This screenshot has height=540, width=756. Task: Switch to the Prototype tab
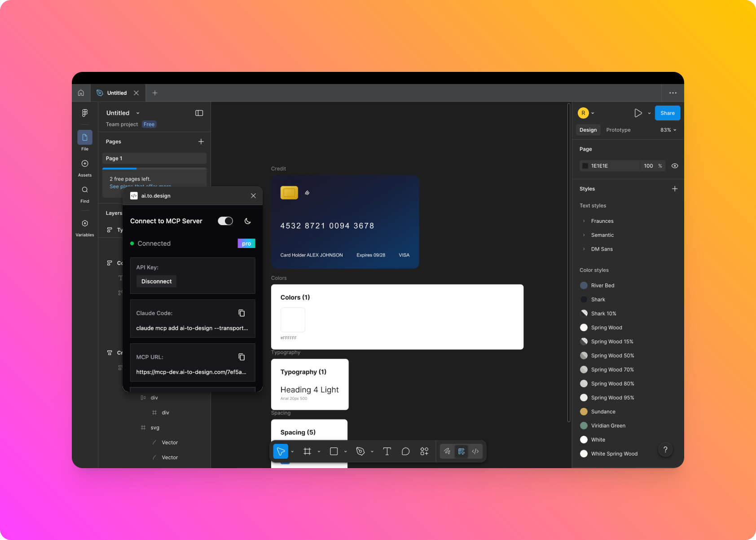point(618,130)
